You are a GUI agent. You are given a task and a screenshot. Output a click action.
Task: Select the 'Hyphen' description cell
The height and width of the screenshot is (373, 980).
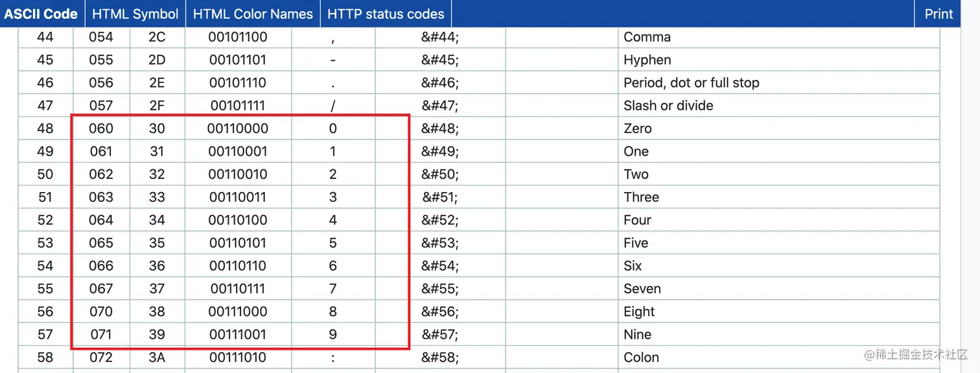[x=779, y=60]
